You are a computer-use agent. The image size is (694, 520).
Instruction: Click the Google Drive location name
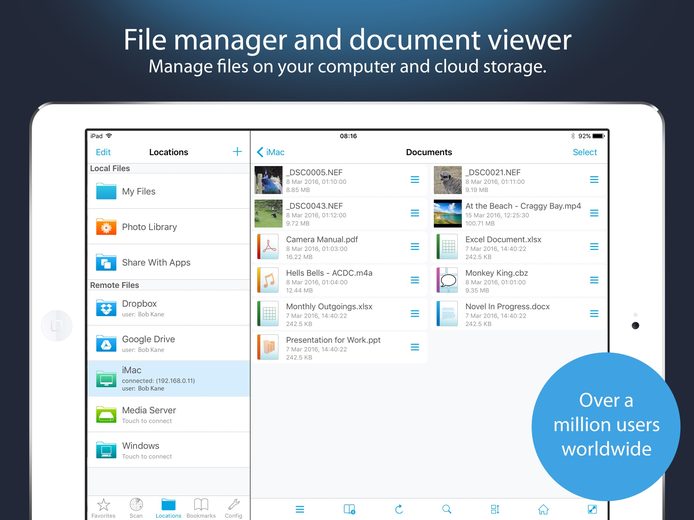point(148,339)
